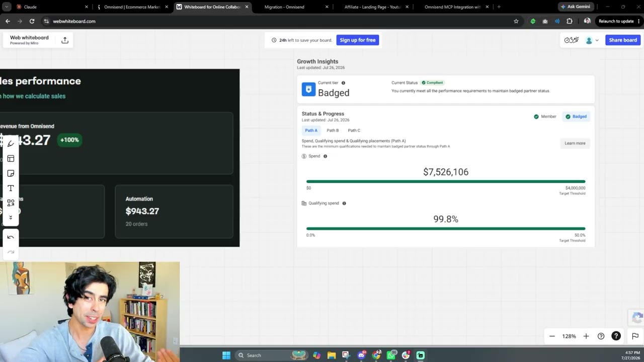Image resolution: width=644 pixels, height=362 pixels.
Task: Switch to Omnisend Ecommerce Marketing tab
Action: tap(132, 7)
